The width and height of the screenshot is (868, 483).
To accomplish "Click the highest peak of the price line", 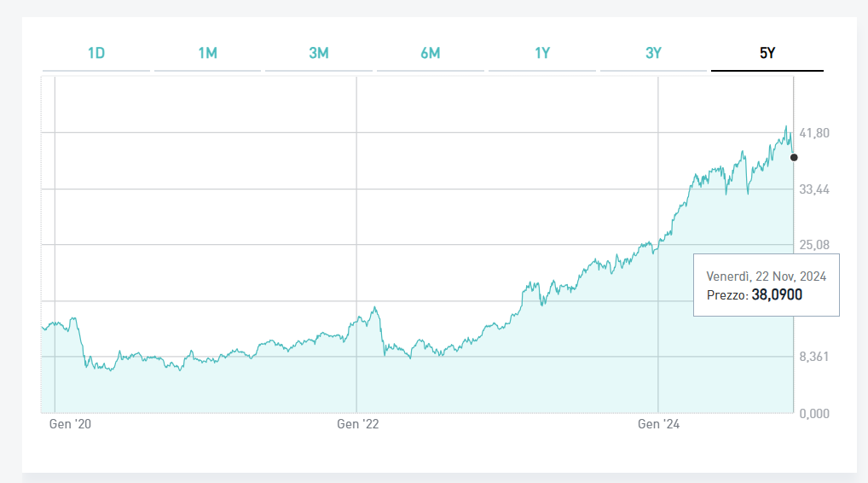I will [786, 127].
